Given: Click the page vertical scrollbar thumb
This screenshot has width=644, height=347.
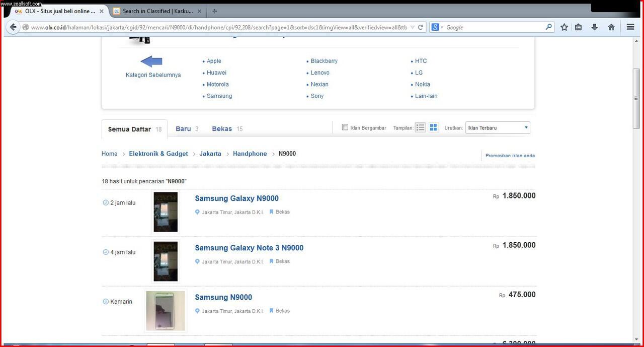Looking at the screenshot, I should (636, 99).
